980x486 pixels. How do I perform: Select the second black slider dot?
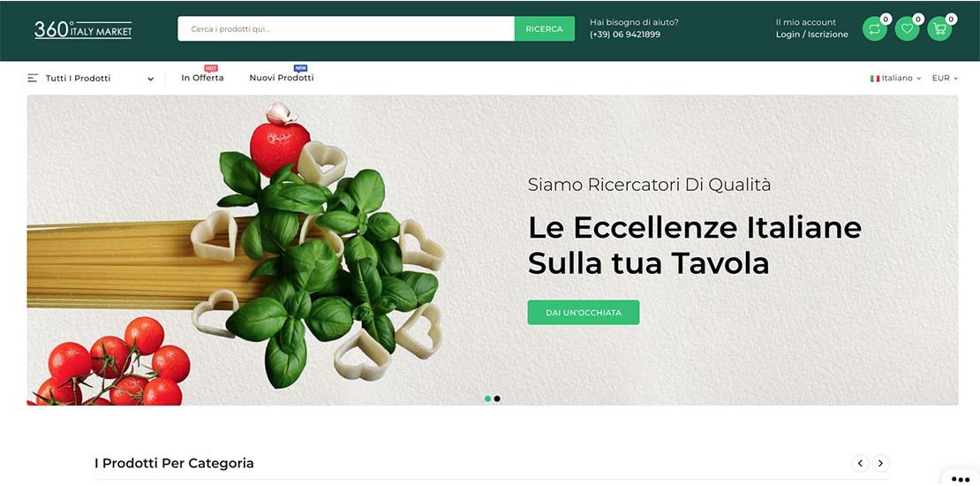(x=497, y=399)
